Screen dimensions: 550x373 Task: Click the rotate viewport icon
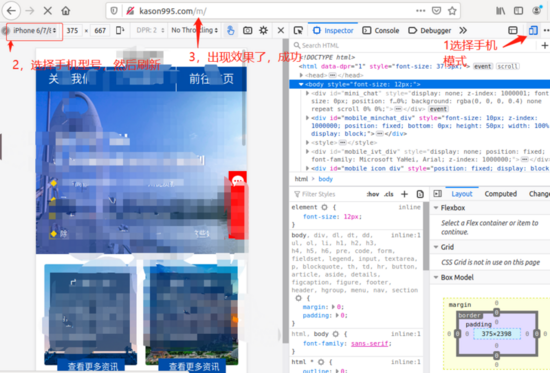click(x=120, y=31)
